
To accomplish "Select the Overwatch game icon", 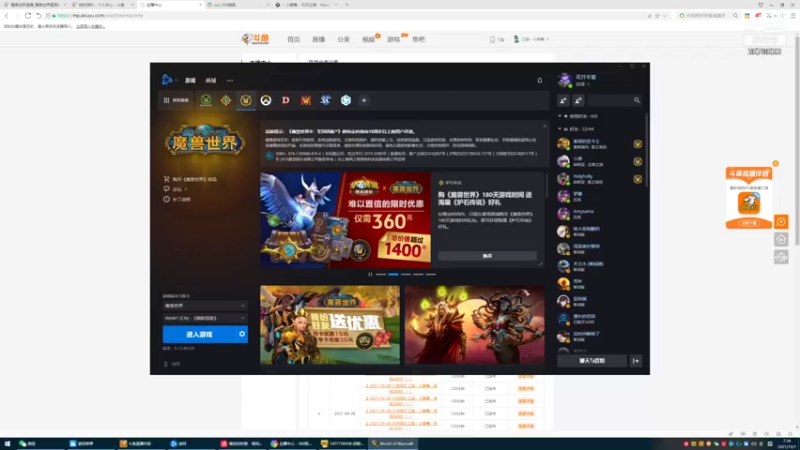I will 266,100.
